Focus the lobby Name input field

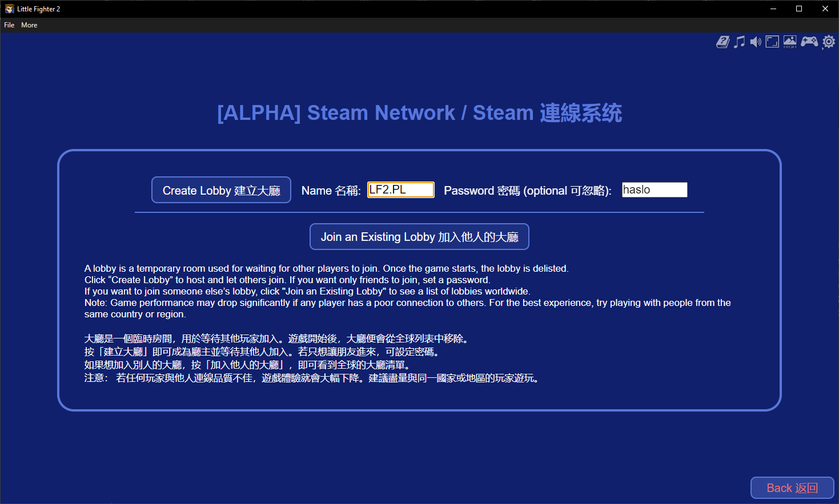point(400,189)
